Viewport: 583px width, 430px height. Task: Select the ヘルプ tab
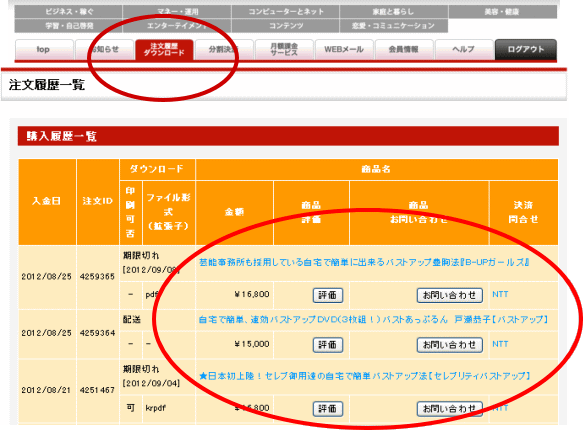[x=464, y=49]
